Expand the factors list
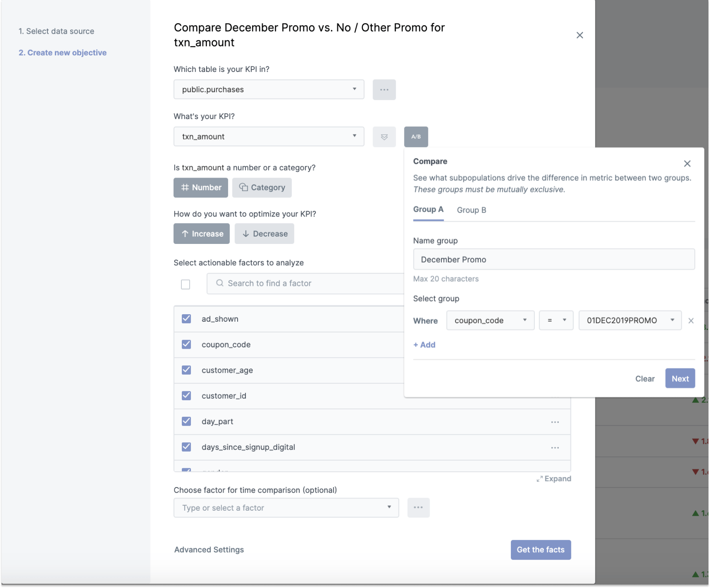 tap(554, 478)
